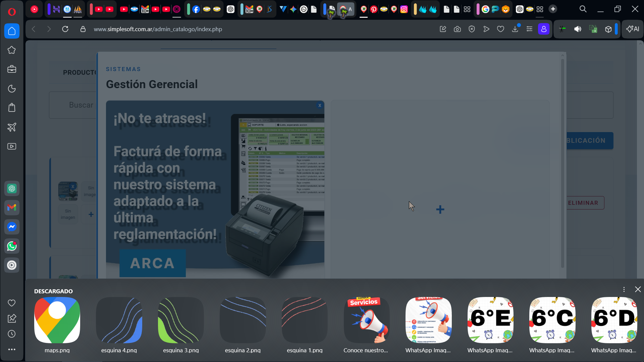The width and height of the screenshot is (644, 362).
Task: Open history clock in sidebar
Action: tap(12, 334)
